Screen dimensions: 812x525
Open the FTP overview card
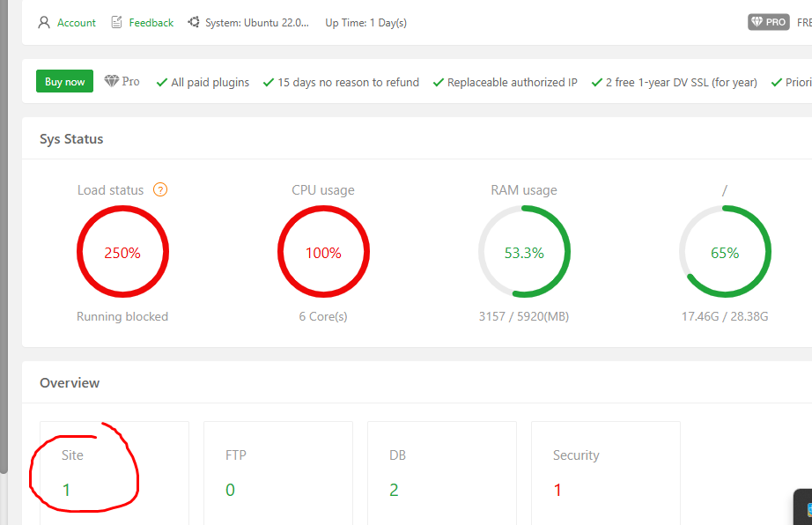pos(278,473)
